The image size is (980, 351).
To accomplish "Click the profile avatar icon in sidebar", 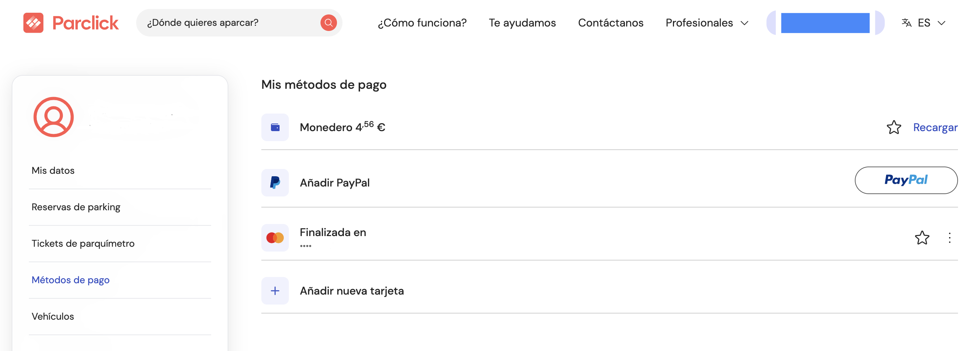I will 54,117.
